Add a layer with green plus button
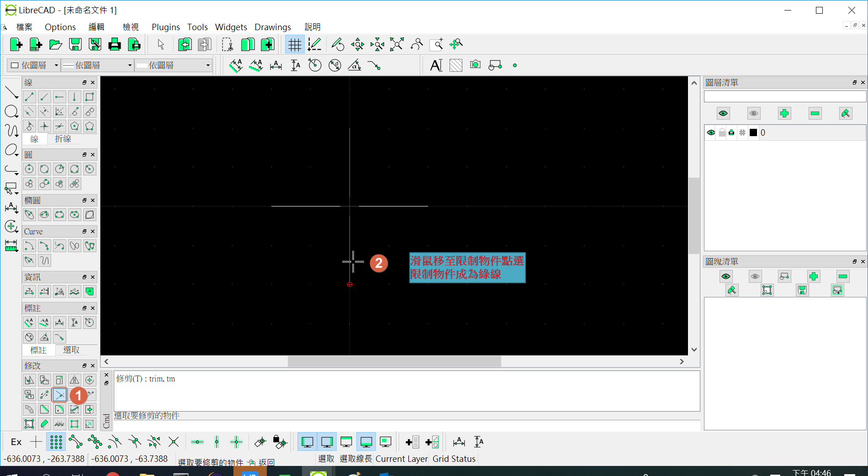Image resolution: width=868 pixels, height=476 pixels. 784,113
